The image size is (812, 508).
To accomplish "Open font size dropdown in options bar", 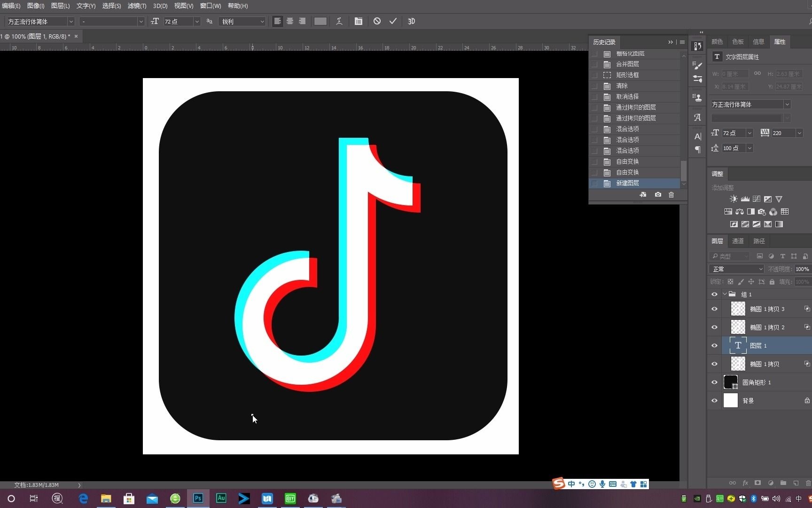I will tap(197, 22).
